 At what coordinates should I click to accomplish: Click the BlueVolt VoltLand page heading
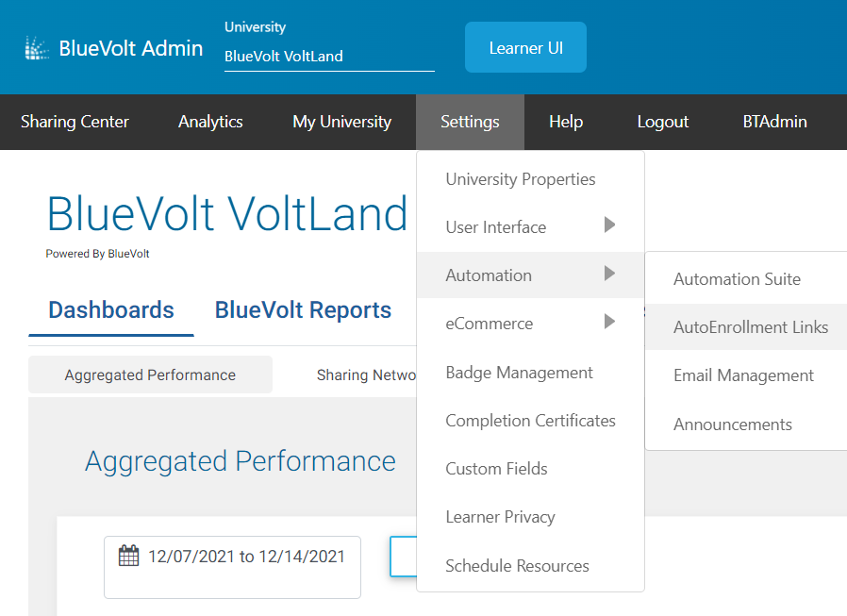coord(227,214)
